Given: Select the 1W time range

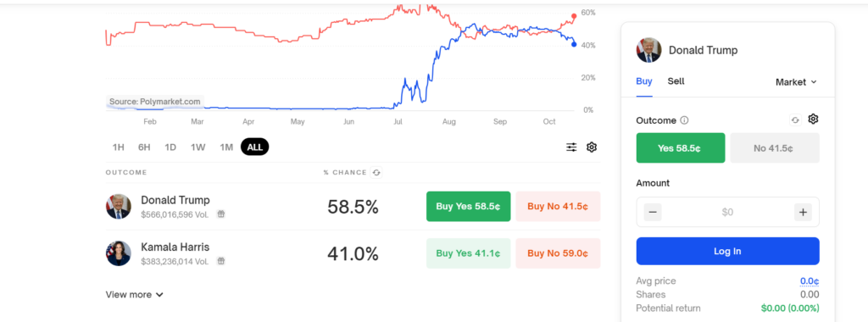Looking at the screenshot, I should tap(198, 147).
